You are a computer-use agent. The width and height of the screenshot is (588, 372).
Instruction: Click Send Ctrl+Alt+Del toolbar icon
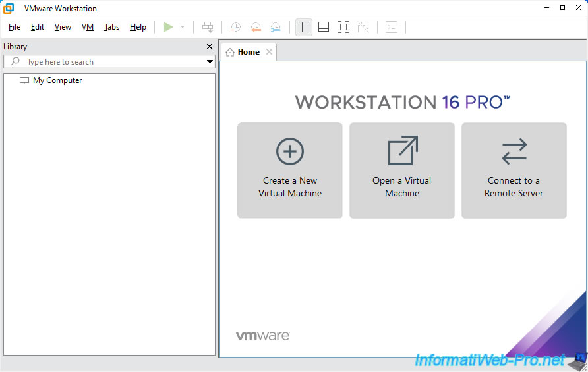point(208,27)
